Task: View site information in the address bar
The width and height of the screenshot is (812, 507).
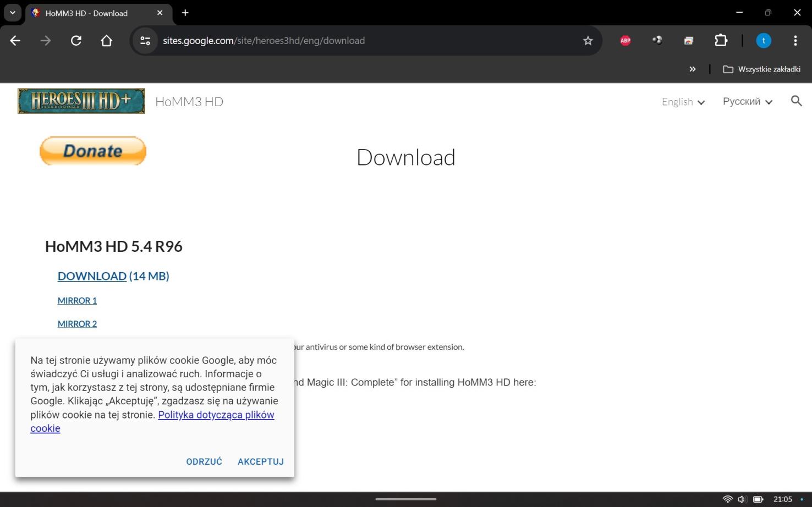Action: pos(145,40)
